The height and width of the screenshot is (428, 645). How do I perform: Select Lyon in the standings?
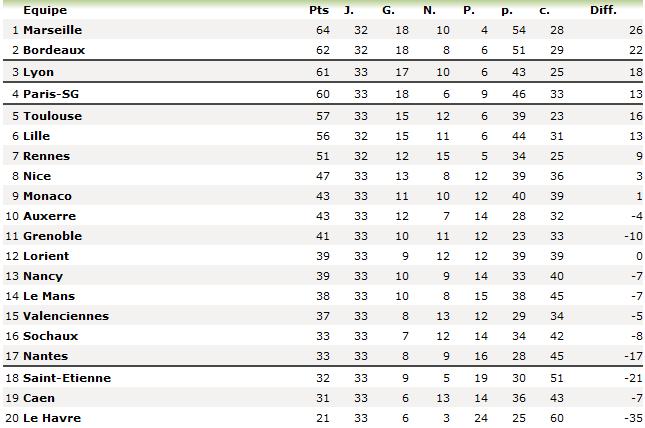(38, 72)
